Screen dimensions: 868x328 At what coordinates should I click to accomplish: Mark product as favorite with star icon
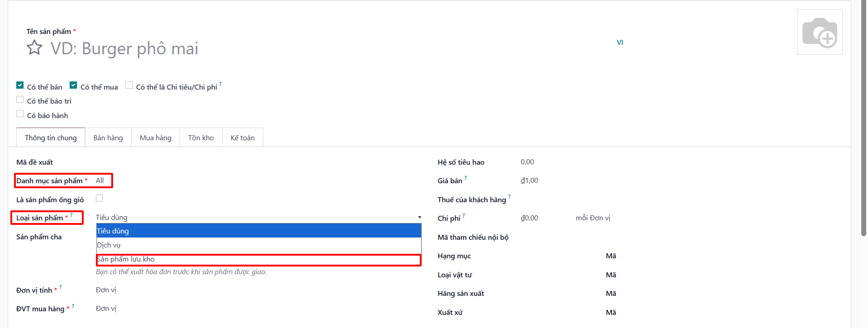coord(34,48)
